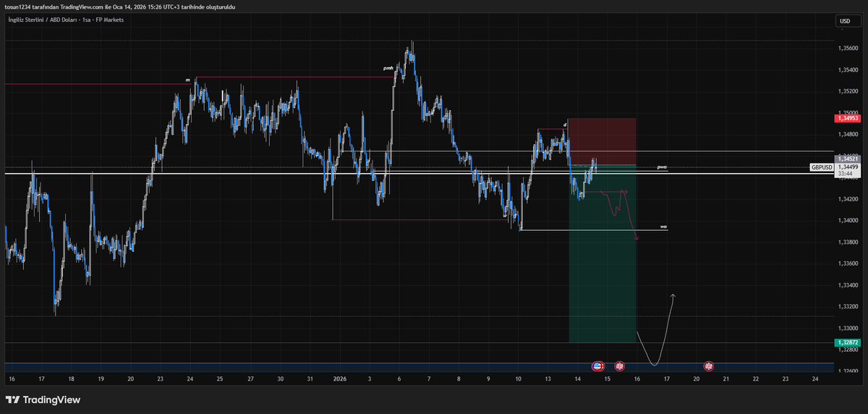Image resolution: width=868 pixels, height=414 pixels.
Task: Select the 'm' label on red line
Action: pos(187,80)
